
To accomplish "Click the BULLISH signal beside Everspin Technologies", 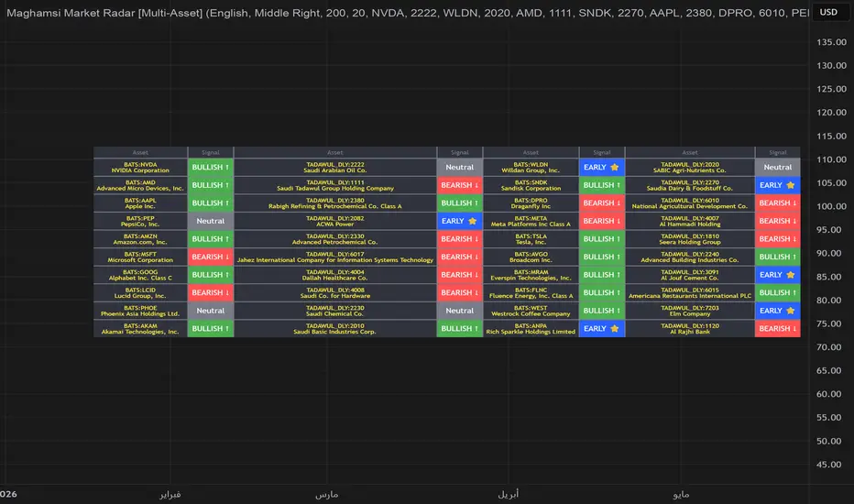I will 602,275.
